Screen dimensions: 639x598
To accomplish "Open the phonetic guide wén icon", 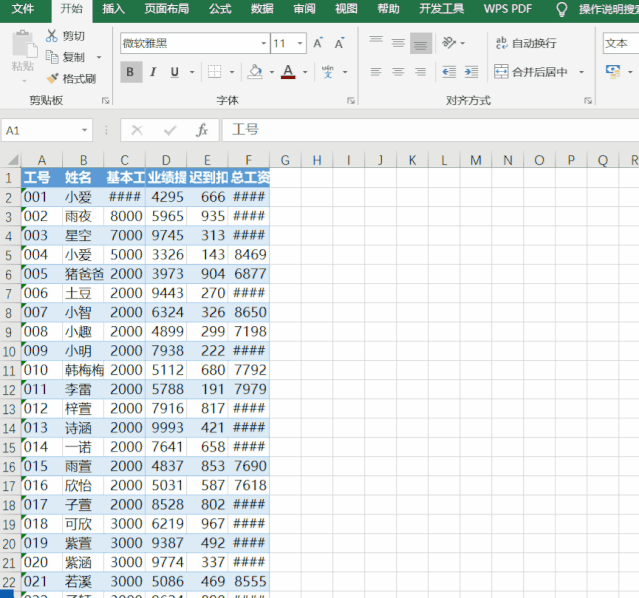I will pyautogui.click(x=328, y=72).
